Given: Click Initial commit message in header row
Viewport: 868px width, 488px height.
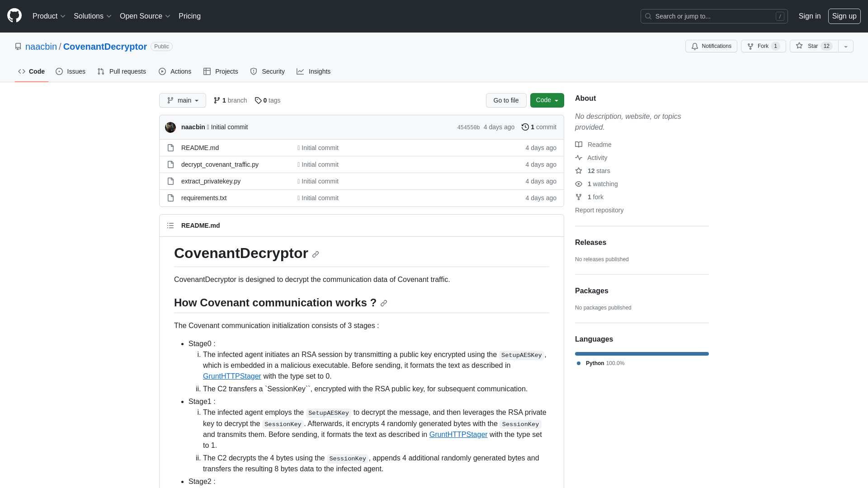Looking at the screenshot, I should (x=227, y=127).
